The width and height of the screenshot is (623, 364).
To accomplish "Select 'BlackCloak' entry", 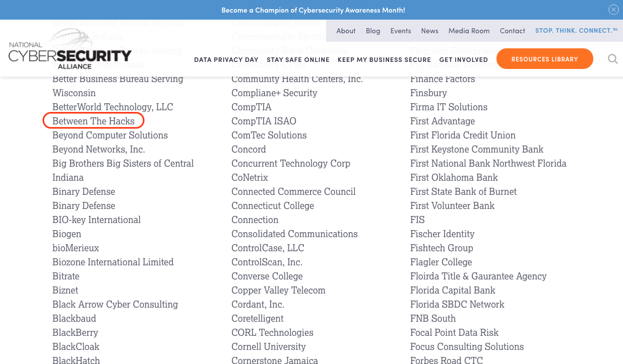I will (x=76, y=346).
